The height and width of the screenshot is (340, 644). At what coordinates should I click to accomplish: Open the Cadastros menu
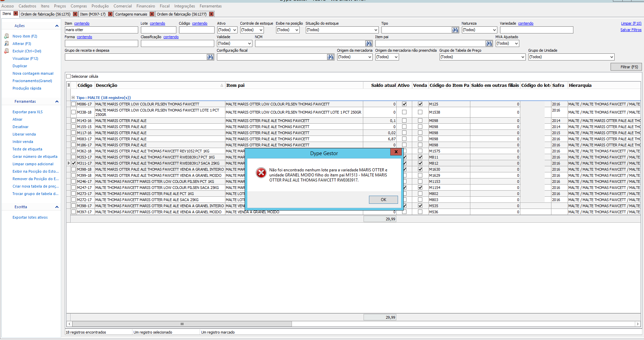click(27, 6)
